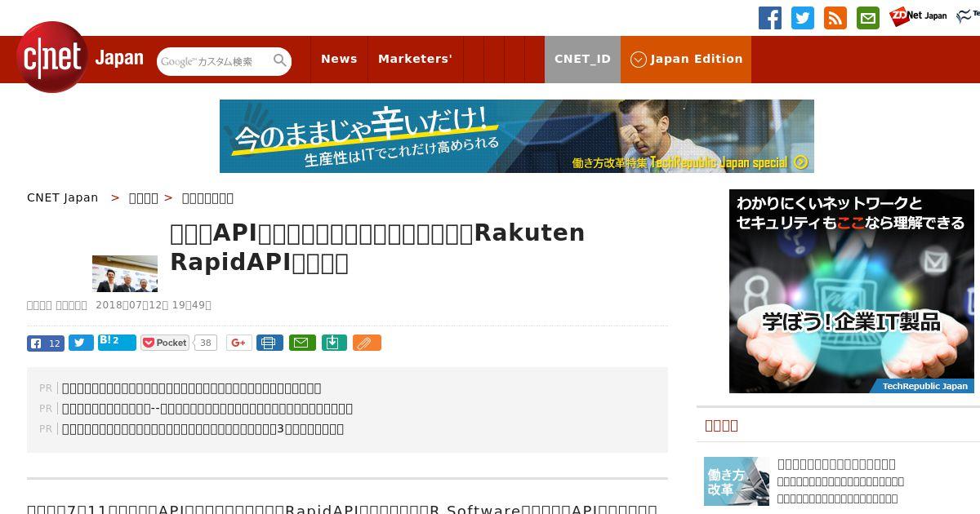Open the third PR link containing '3'
The width and height of the screenshot is (980, 514).
pyautogui.click(x=203, y=429)
